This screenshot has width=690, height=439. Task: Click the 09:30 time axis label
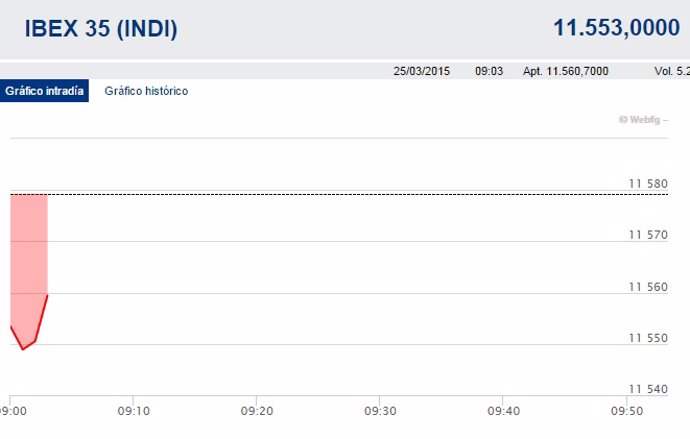coord(380,411)
